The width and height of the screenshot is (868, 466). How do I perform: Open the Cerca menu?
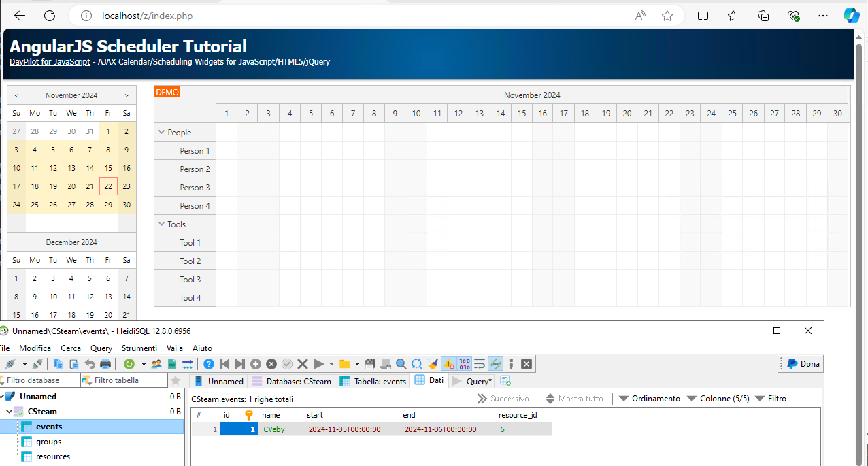point(71,348)
